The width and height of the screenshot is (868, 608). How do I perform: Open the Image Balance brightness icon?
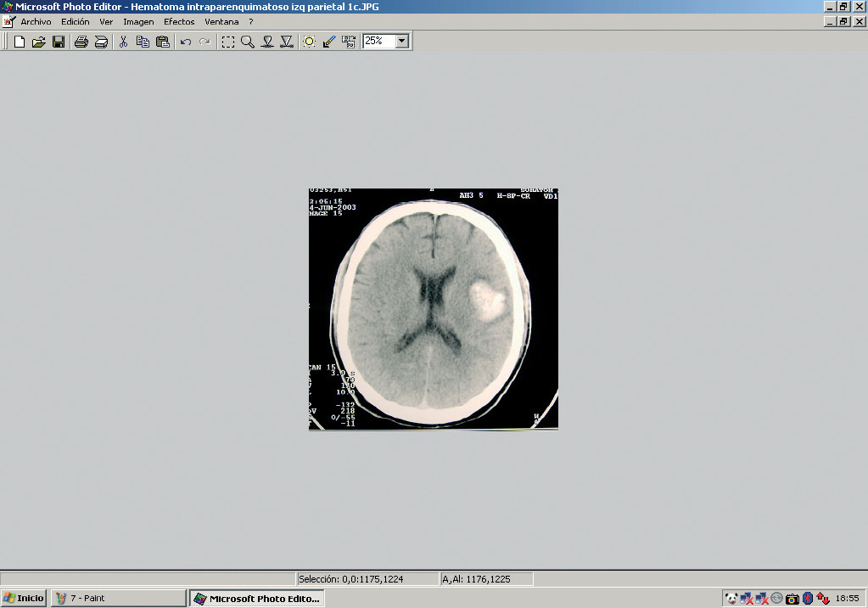click(x=309, y=42)
